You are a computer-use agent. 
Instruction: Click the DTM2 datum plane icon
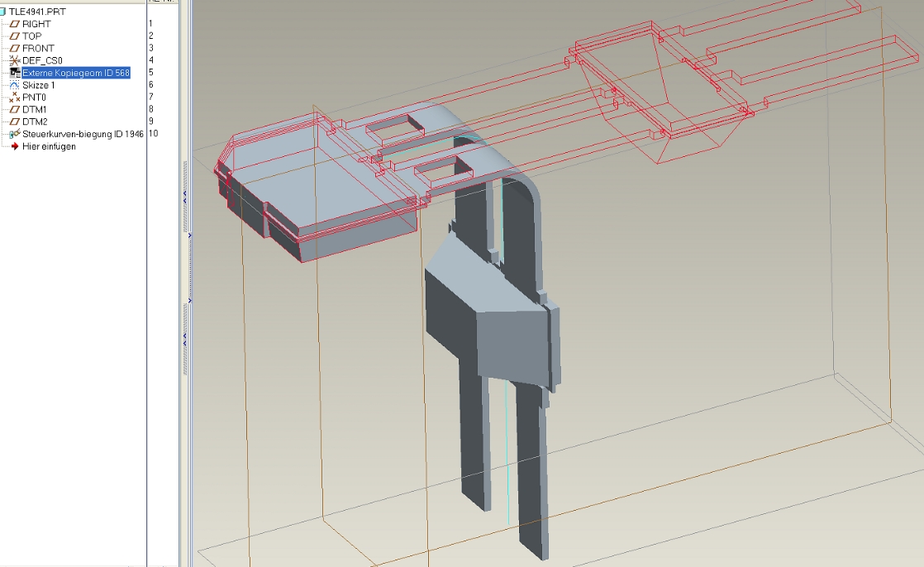click(15, 122)
